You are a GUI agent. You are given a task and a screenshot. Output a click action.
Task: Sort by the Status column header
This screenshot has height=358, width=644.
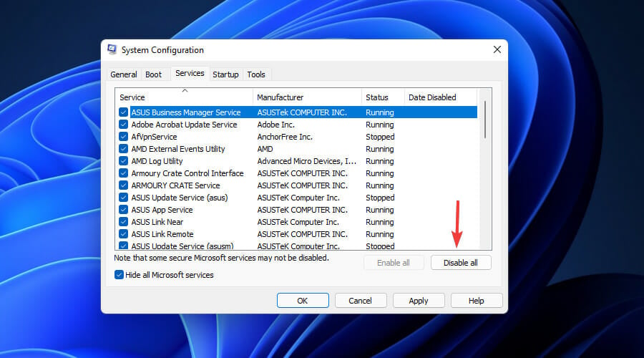[383, 97]
